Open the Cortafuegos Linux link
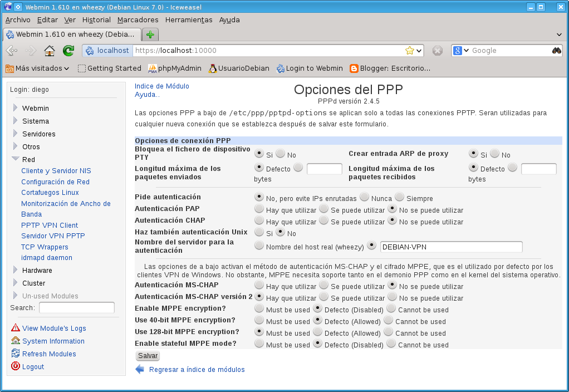This screenshot has height=392, width=569. 50,192
